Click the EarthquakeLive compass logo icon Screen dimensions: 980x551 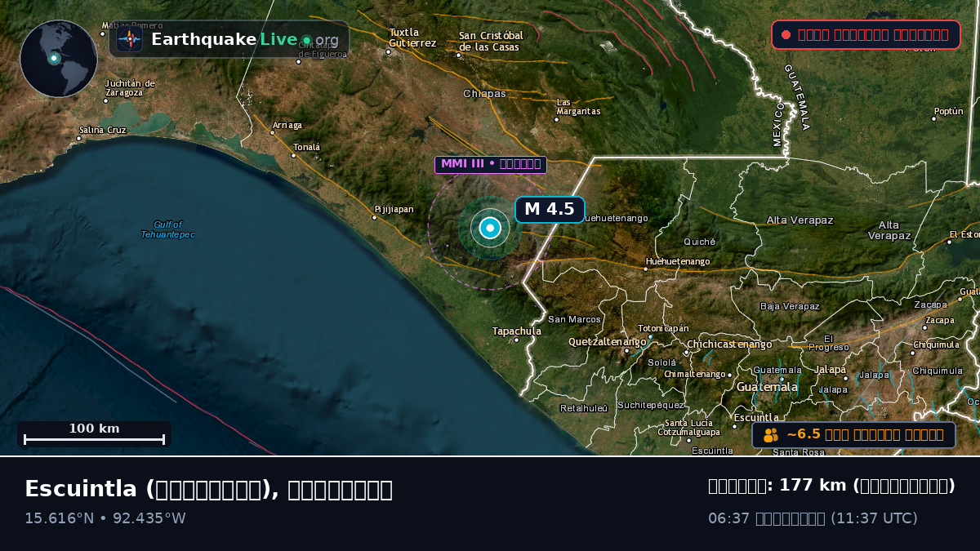(129, 39)
